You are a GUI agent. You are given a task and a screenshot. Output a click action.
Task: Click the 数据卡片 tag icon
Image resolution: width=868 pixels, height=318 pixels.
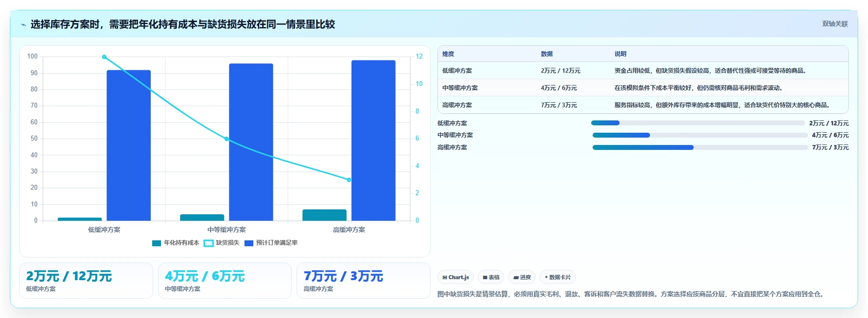(546, 277)
